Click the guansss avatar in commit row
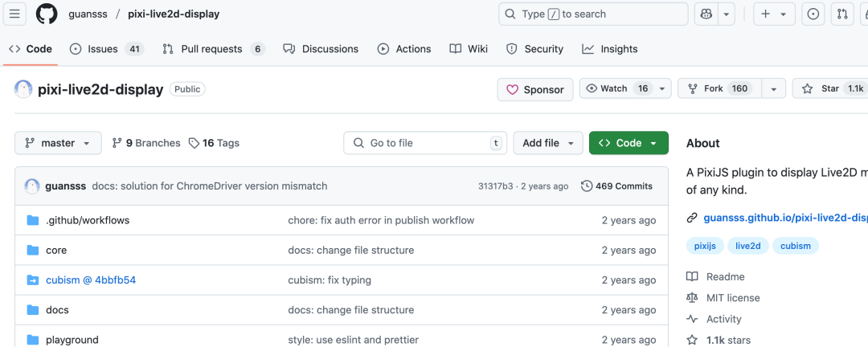 (x=32, y=186)
